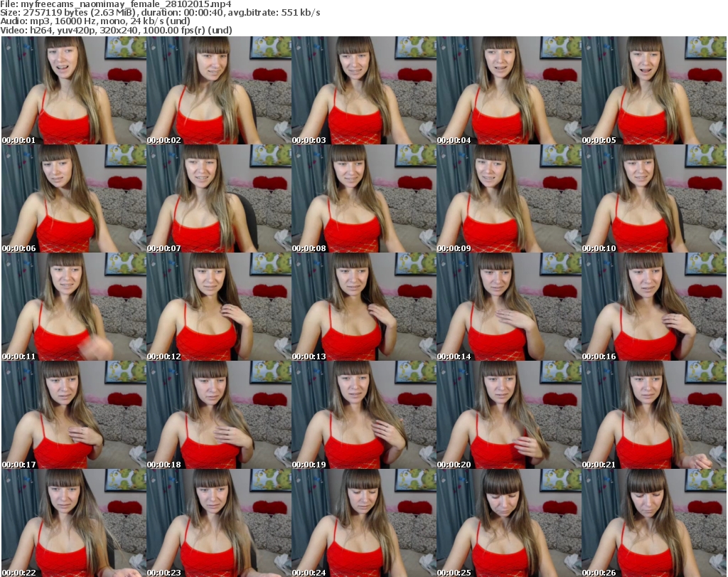Open the thumbnail marked 00:00:24
Image resolution: width=728 pixels, height=577 pixels.
364,523
